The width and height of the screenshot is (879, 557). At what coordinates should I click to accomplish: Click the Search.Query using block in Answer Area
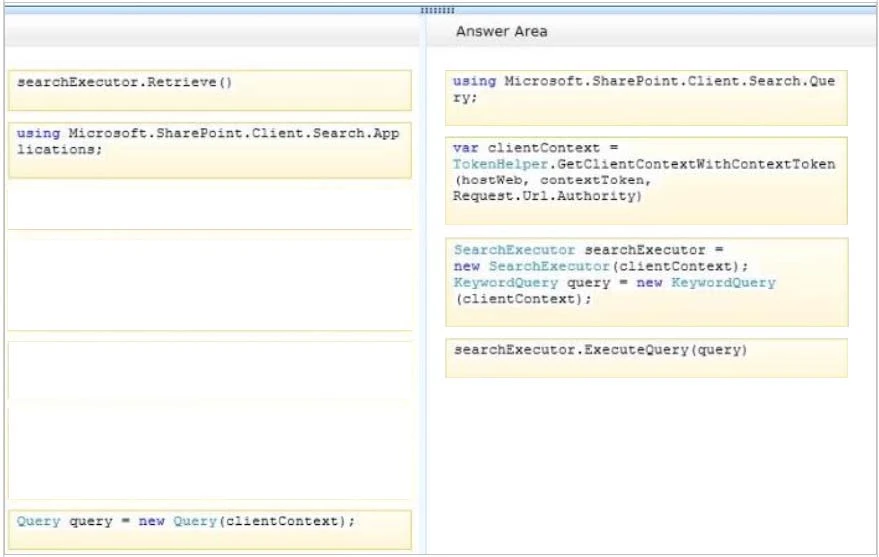tap(646, 97)
